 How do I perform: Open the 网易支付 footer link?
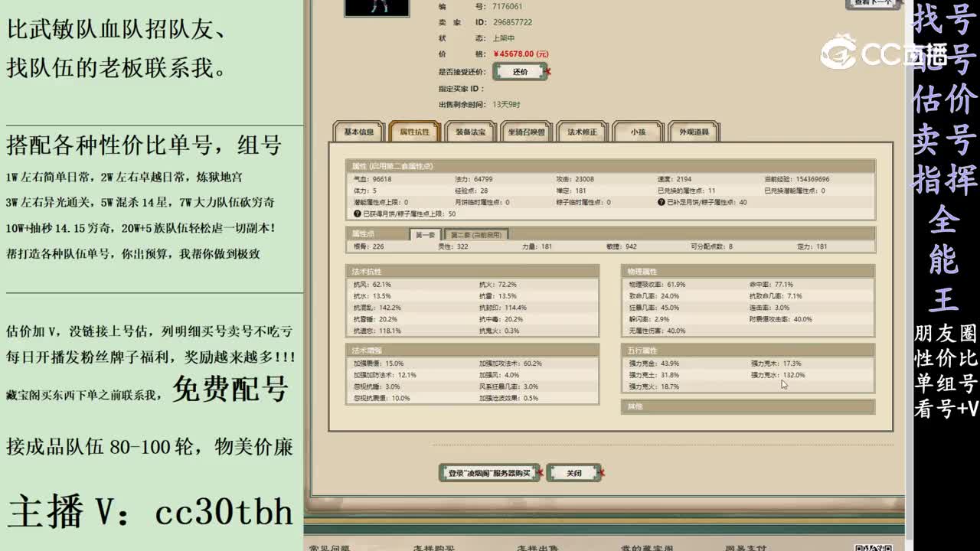tap(745, 547)
